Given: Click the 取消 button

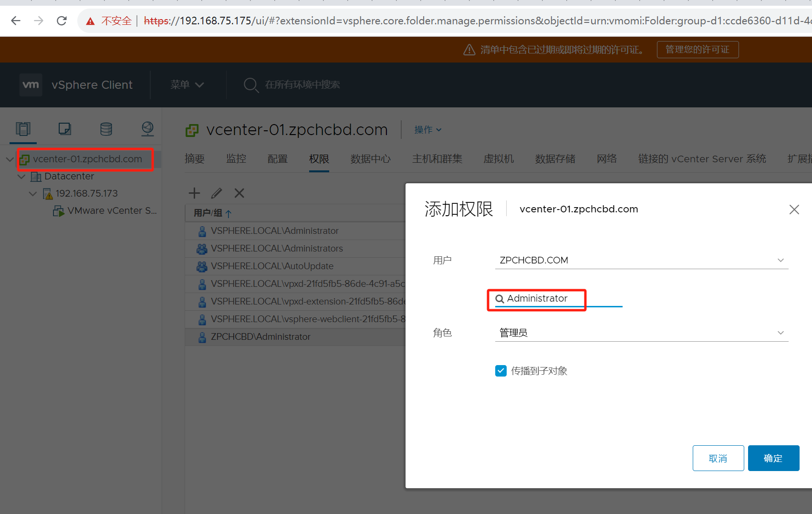Looking at the screenshot, I should [718, 458].
